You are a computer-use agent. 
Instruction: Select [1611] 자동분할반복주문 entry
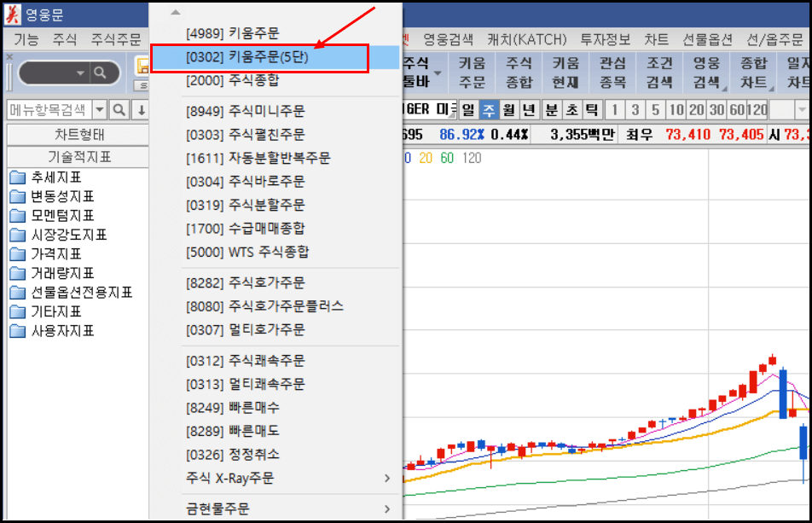(275, 158)
